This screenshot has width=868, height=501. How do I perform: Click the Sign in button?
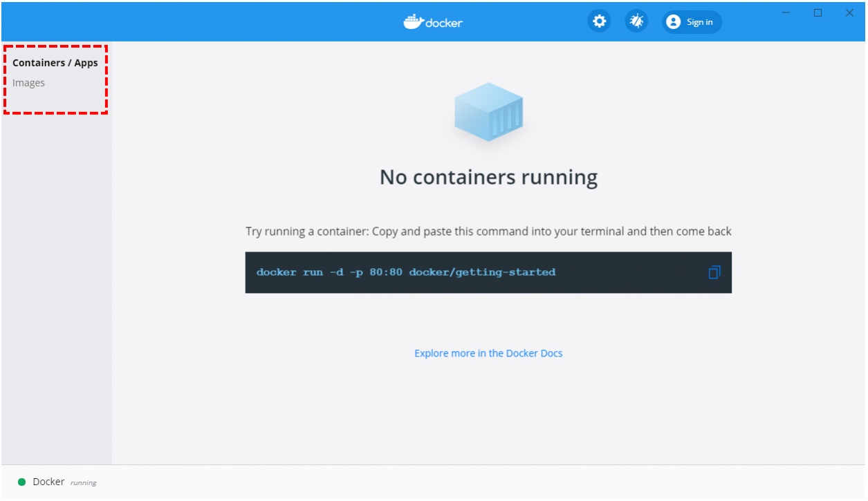pos(692,22)
